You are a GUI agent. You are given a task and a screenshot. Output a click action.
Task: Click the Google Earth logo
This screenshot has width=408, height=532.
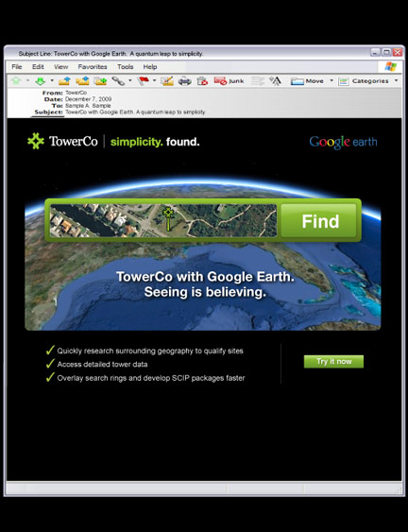tap(343, 142)
